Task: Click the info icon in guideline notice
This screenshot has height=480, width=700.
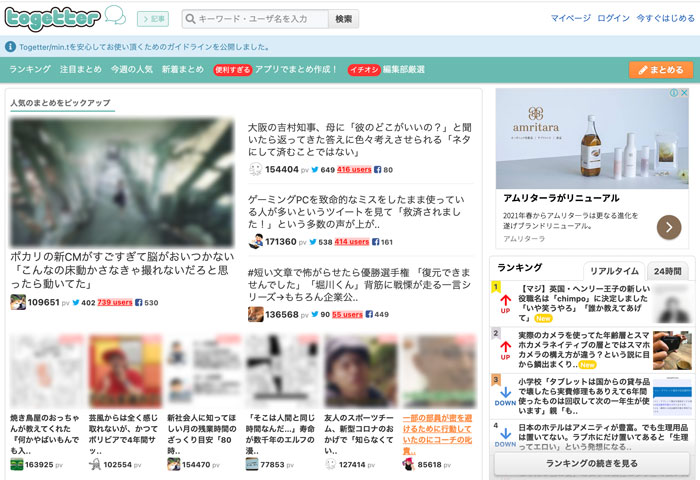Action: [x=10, y=46]
